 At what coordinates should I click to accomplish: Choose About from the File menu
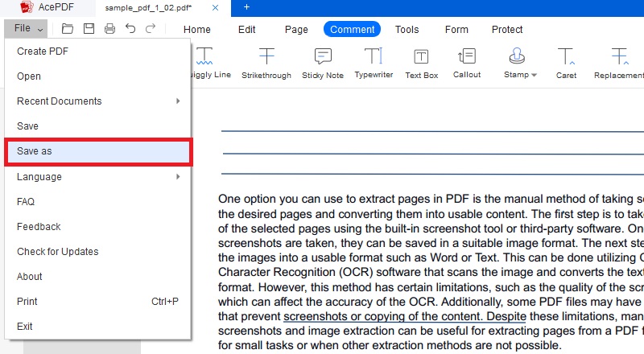pyautogui.click(x=97, y=277)
